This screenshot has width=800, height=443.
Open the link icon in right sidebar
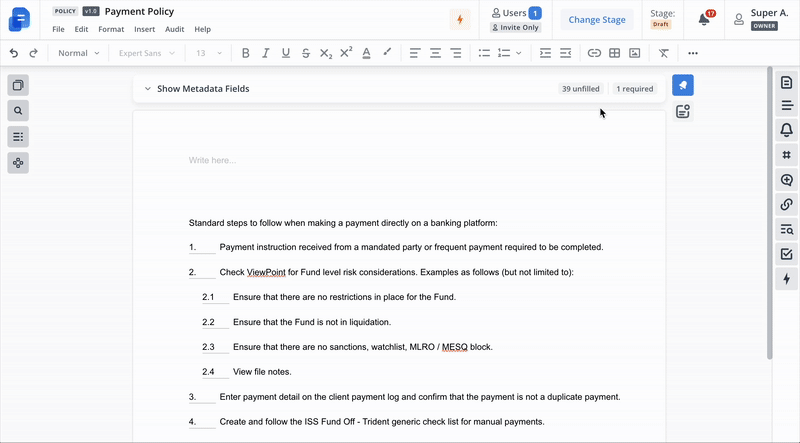pyautogui.click(x=786, y=205)
